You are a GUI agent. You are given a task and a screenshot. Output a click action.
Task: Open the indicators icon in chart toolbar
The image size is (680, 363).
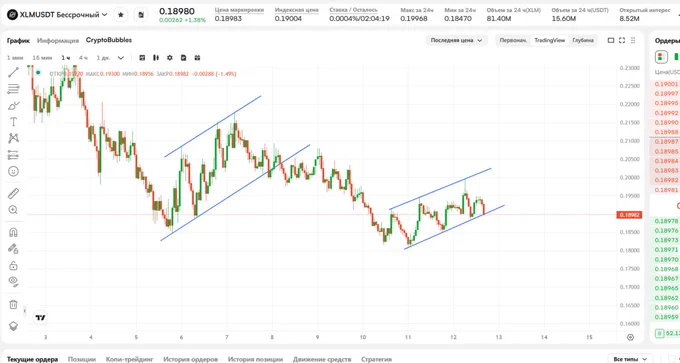[x=142, y=58]
